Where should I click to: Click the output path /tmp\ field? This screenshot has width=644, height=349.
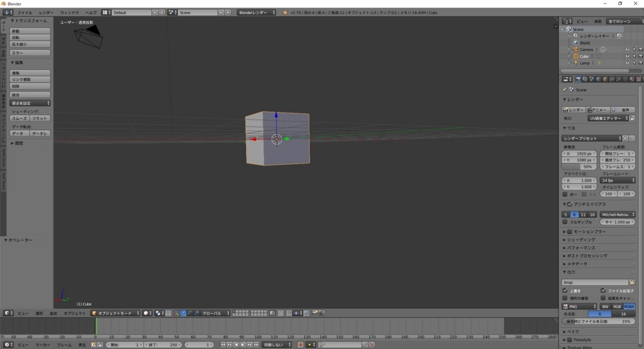click(x=595, y=282)
